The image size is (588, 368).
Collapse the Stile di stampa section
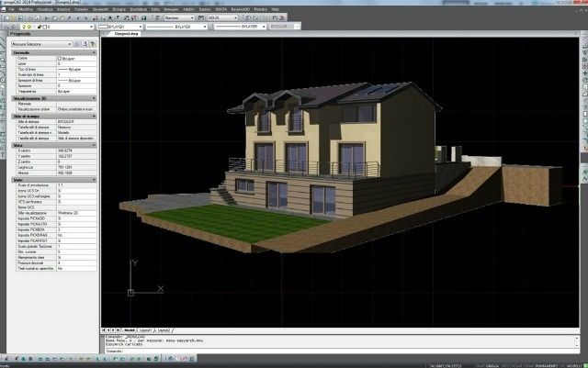[94, 117]
